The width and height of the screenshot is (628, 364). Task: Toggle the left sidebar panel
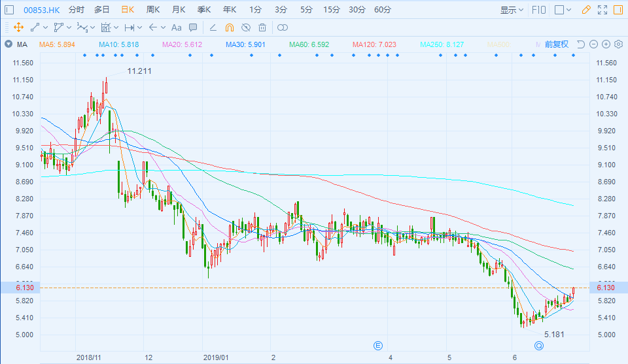click(x=10, y=10)
